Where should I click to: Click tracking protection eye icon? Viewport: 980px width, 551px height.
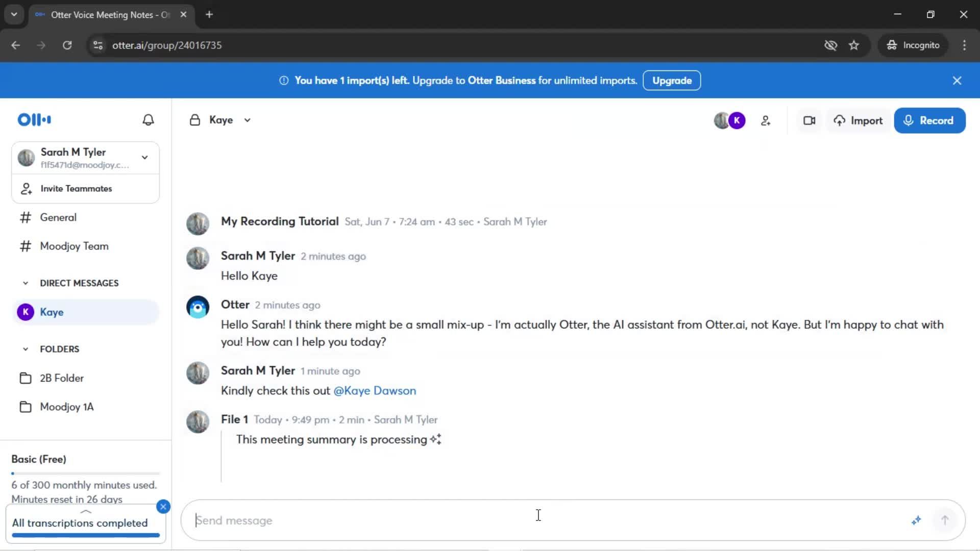click(x=830, y=45)
